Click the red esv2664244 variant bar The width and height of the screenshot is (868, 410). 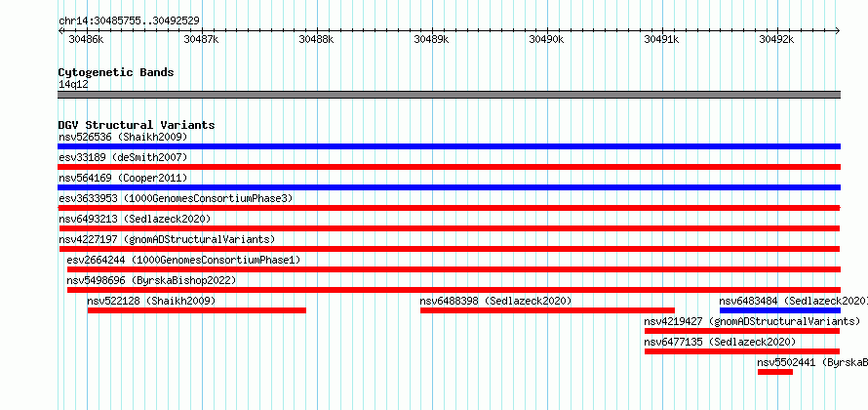(x=454, y=269)
